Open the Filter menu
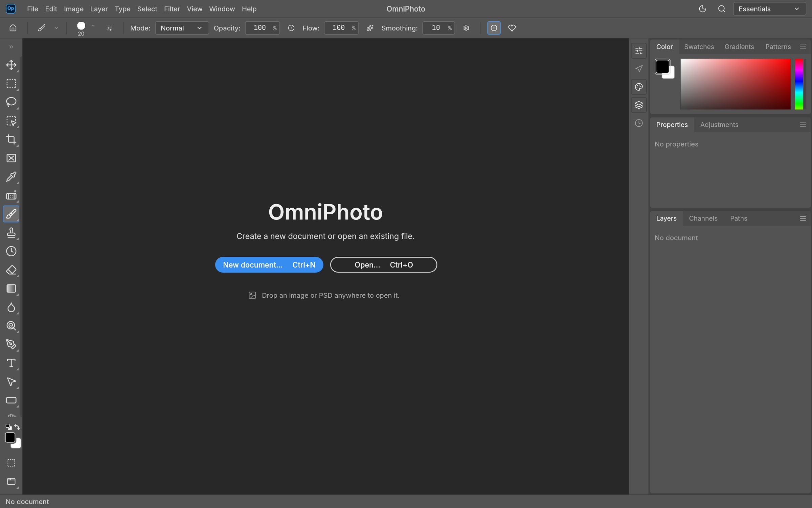The image size is (812, 508). tap(172, 9)
